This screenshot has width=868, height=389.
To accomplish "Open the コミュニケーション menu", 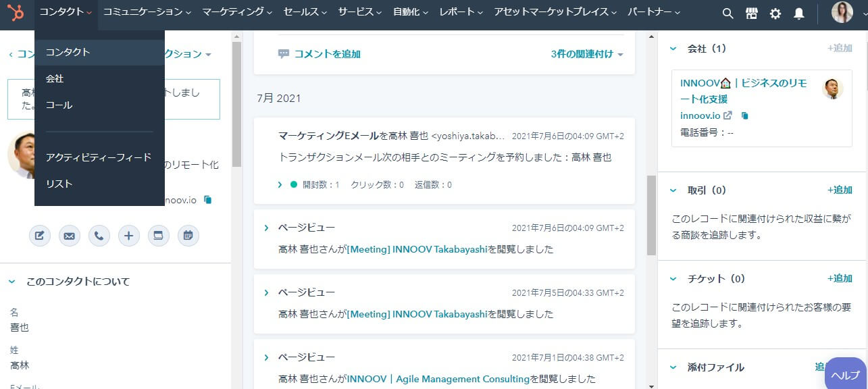I will [147, 12].
